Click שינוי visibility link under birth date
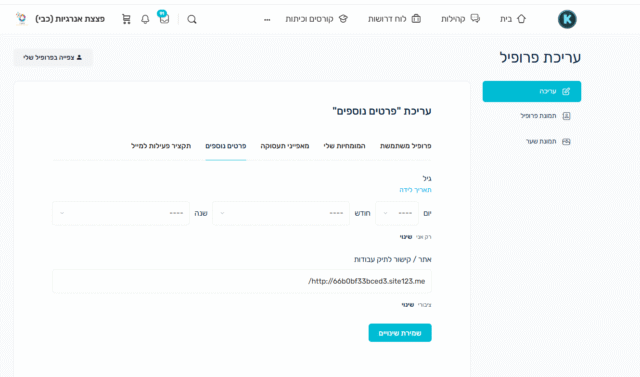The height and width of the screenshot is (377, 640). [406, 237]
